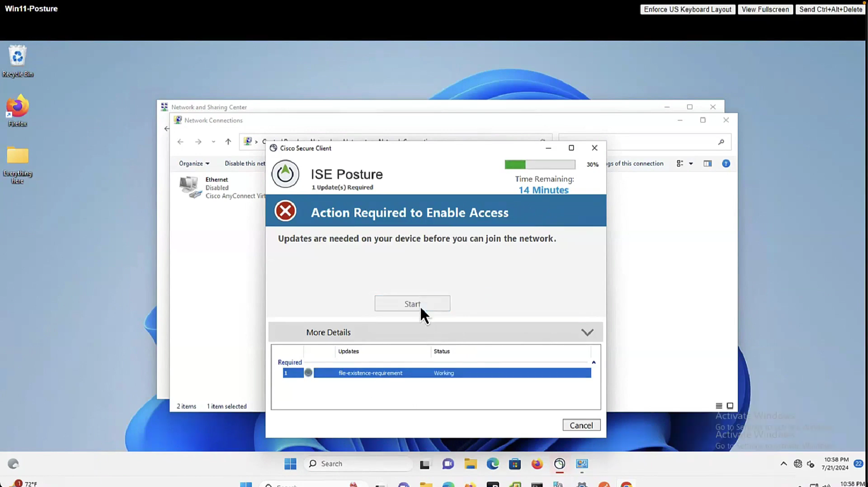Cancel the Cisco posture update
This screenshot has width=868, height=487.
point(581,425)
